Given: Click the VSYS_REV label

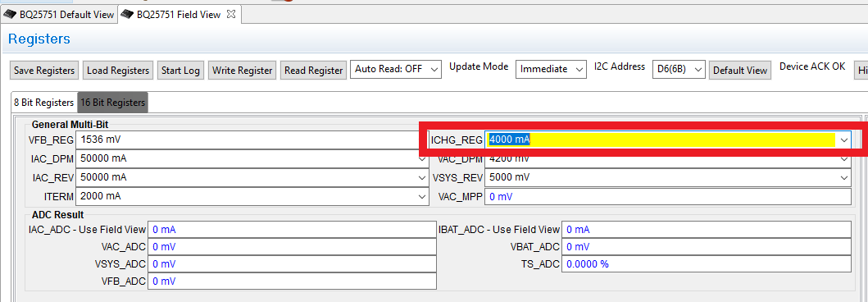Looking at the screenshot, I should [457, 178].
